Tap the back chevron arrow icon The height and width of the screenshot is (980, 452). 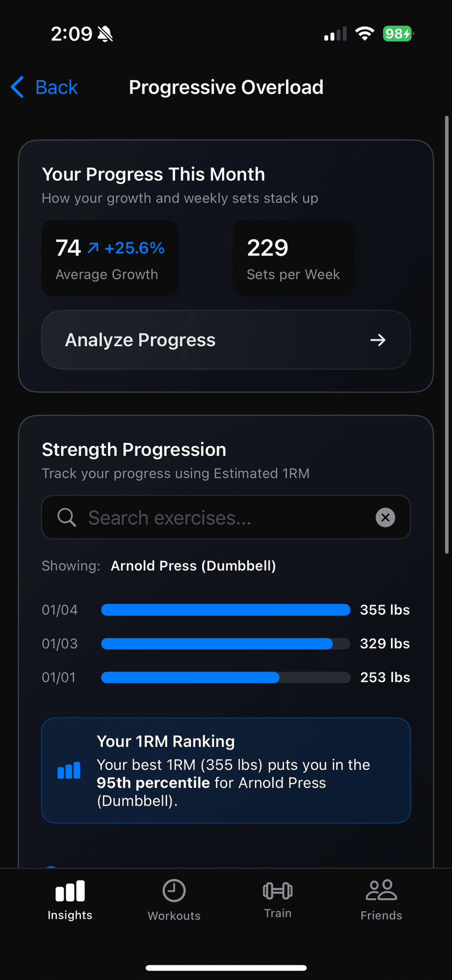pyautogui.click(x=17, y=87)
